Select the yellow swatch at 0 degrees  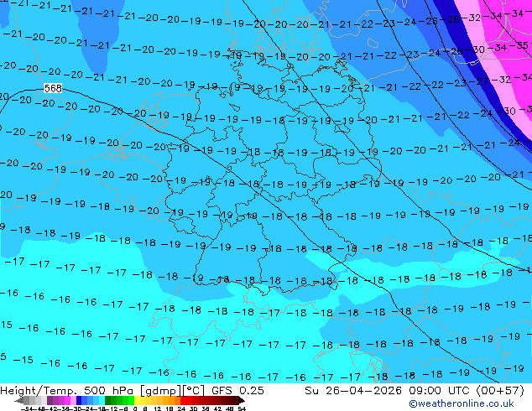tap(137, 400)
